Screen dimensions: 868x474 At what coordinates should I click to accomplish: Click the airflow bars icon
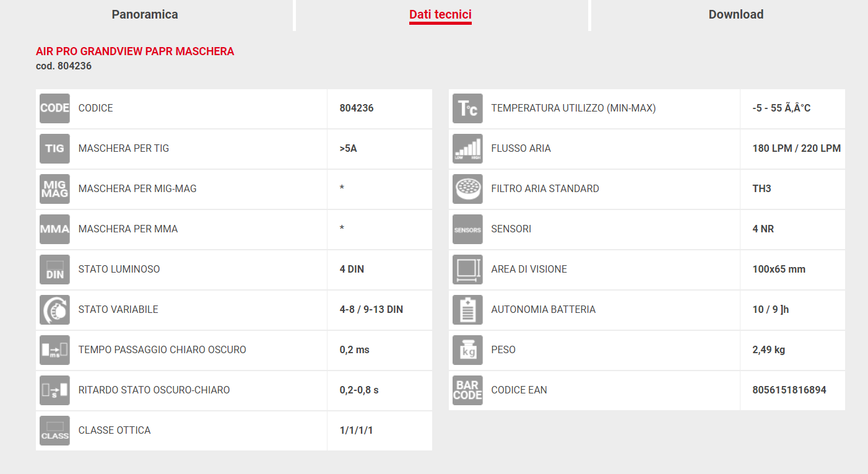tap(467, 149)
